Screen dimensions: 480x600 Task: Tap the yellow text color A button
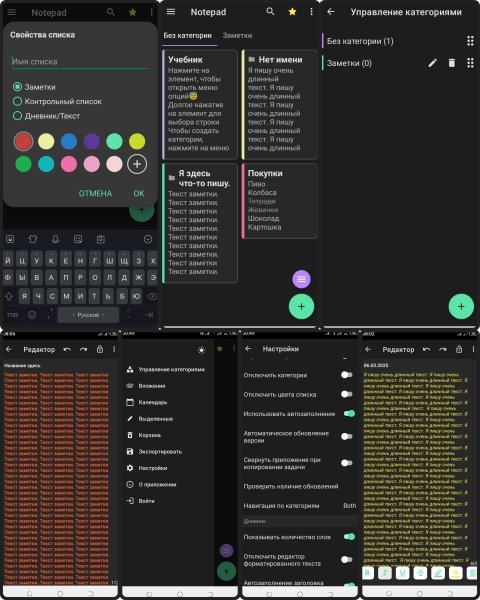(456, 573)
